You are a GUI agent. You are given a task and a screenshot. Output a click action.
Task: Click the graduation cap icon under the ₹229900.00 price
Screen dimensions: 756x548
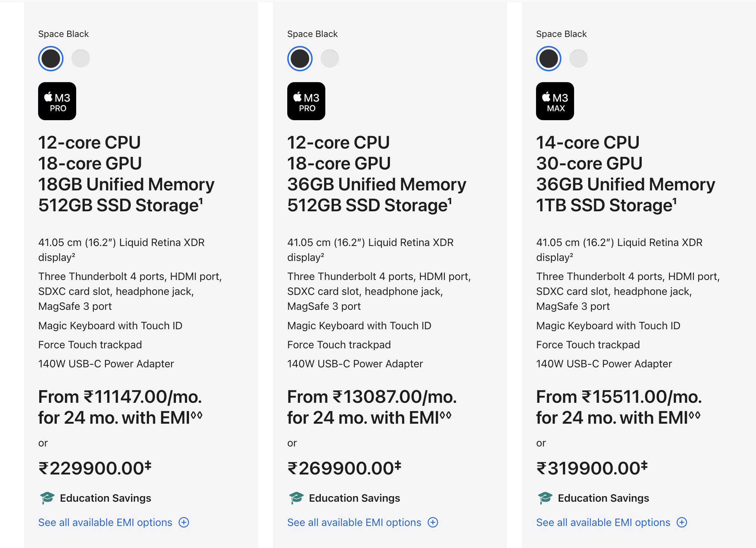pyautogui.click(x=47, y=498)
